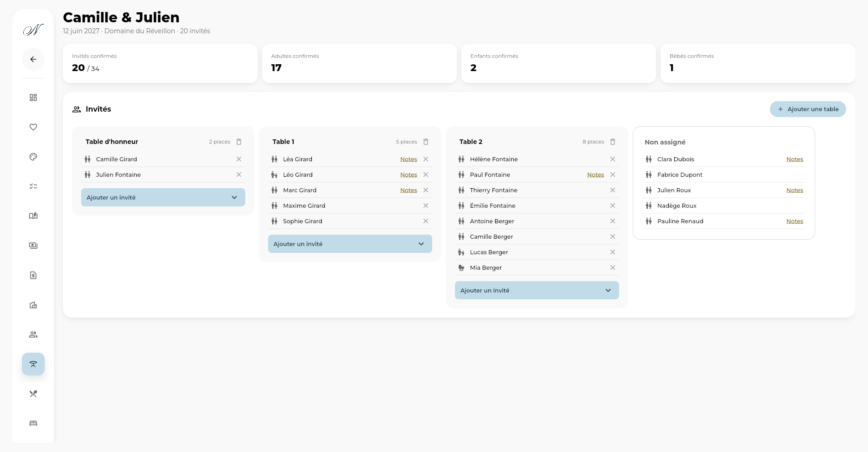Open Notes for Léo Girard
868x452 pixels.
[408, 175]
